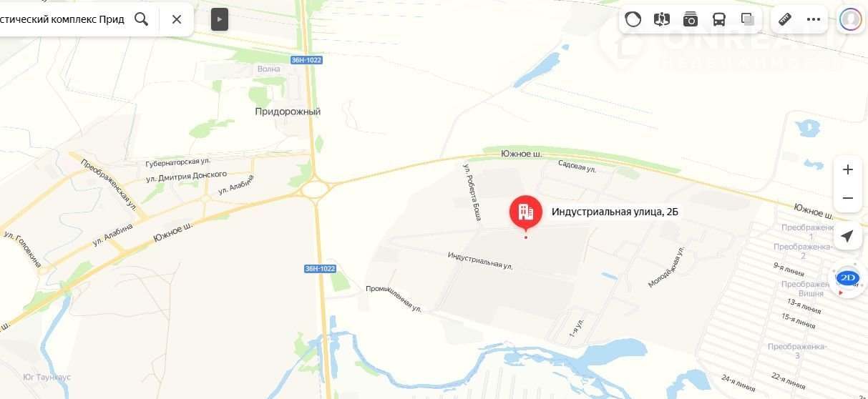This screenshot has width=868, height=399.
Task: Click the search text field
Action: tap(62, 19)
